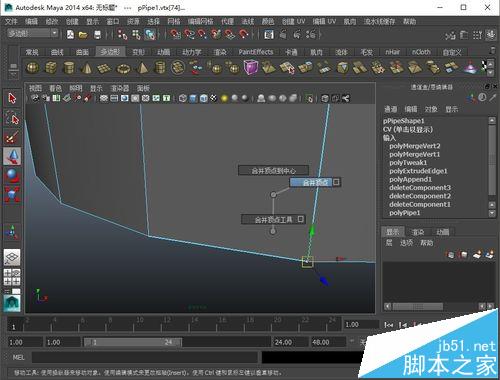Create a polygon pipe from the shelf

coord(160,68)
